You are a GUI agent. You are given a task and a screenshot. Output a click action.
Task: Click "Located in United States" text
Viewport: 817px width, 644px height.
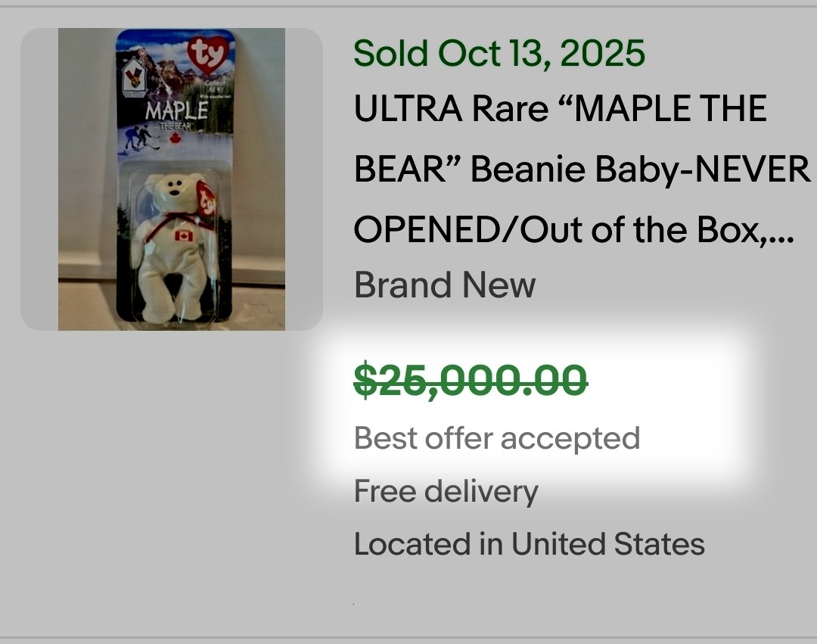click(530, 544)
